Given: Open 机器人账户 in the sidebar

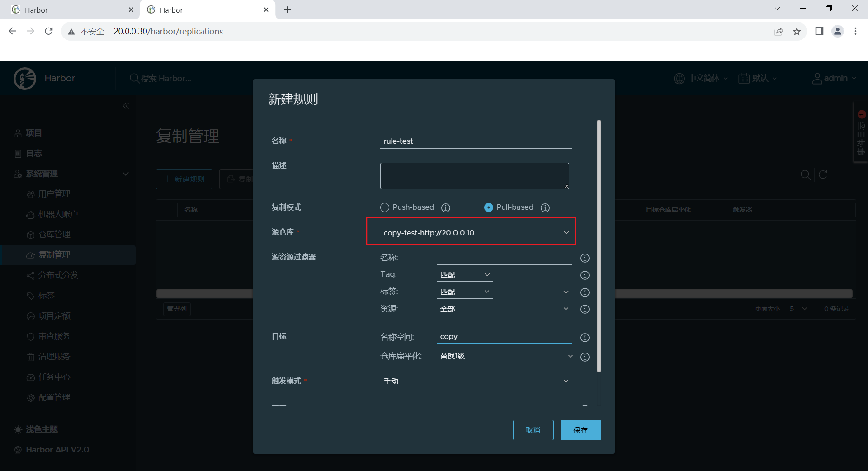Looking at the screenshot, I should (58, 214).
